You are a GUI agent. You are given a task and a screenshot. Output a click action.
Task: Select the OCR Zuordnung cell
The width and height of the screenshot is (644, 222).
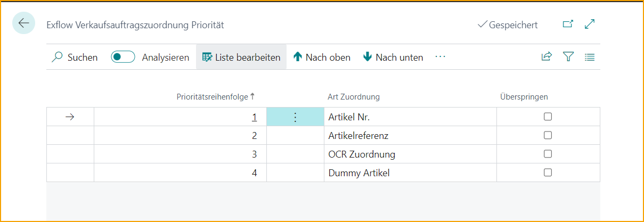410,154
